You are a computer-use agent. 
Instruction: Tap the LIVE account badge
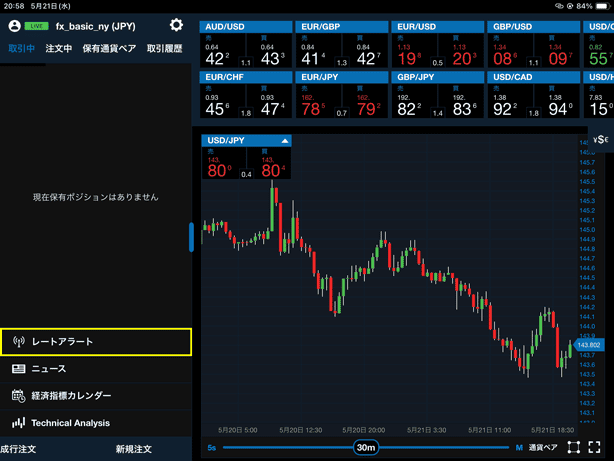(x=36, y=26)
